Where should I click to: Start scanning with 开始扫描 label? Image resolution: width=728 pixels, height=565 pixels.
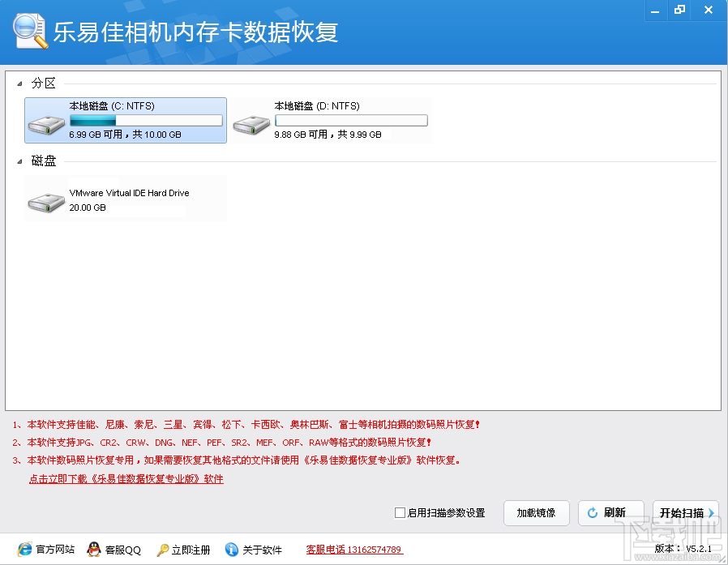coord(682,513)
